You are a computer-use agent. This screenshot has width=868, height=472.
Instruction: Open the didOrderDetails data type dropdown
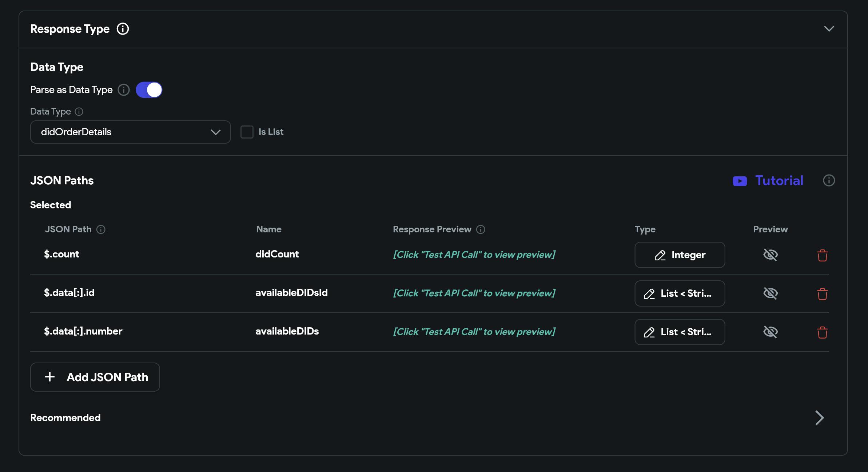130,132
